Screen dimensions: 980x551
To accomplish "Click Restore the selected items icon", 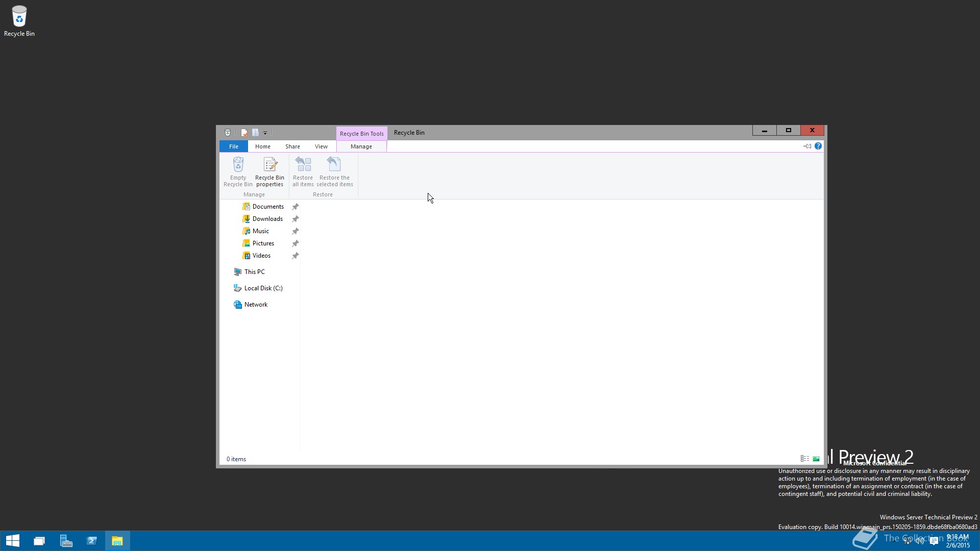I will (334, 164).
